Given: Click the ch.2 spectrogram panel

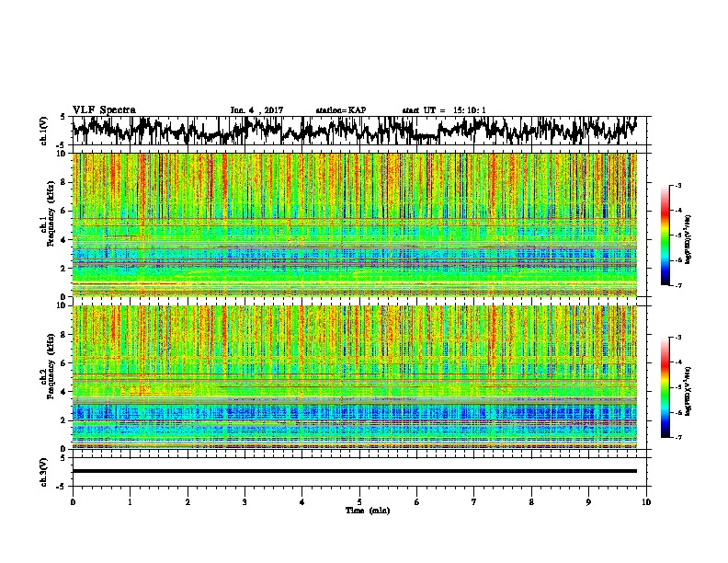Looking at the screenshot, I should [355, 377].
